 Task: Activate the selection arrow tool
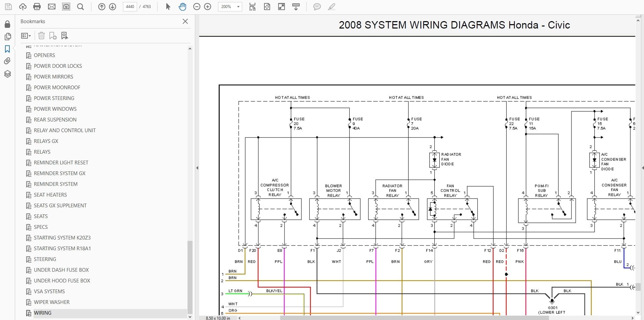[x=168, y=7]
